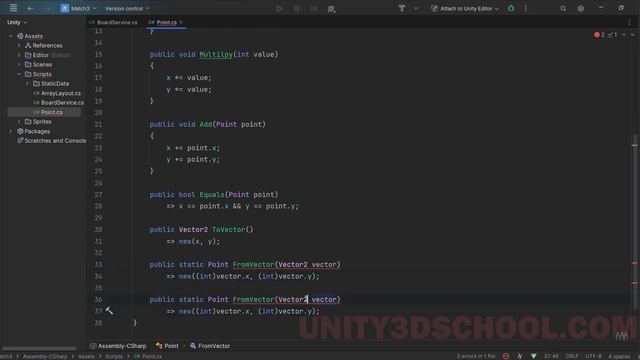This screenshot has height=360, width=640.
Task: Click the Point.cs breadcrumb in navigation bar
Action: point(148,356)
